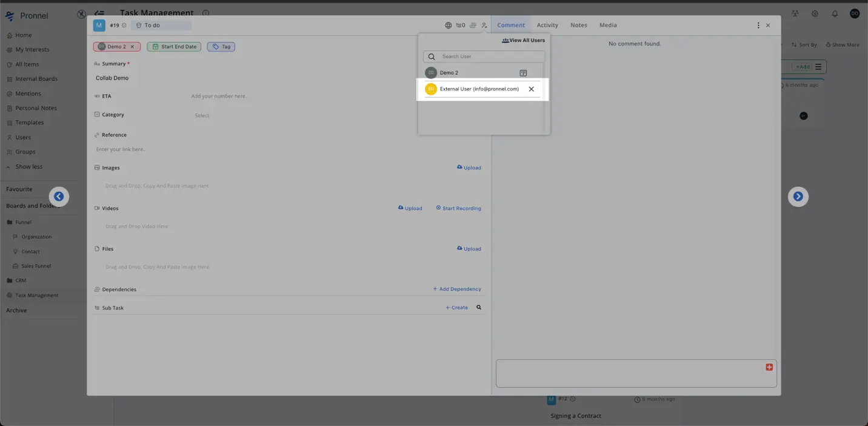Image resolution: width=868 pixels, height=426 pixels.
Task: Open the notifications bell
Action: pos(835,13)
